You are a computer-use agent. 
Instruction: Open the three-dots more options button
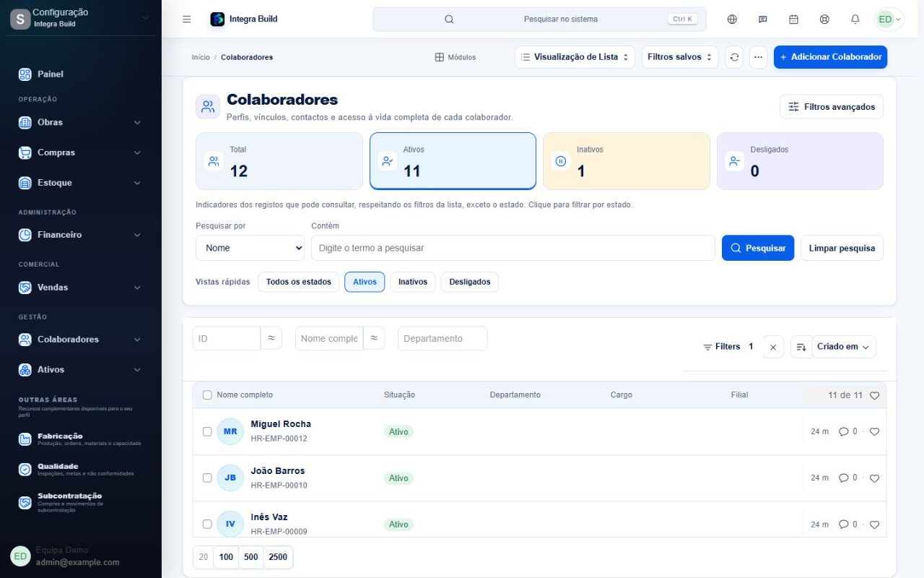point(758,57)
